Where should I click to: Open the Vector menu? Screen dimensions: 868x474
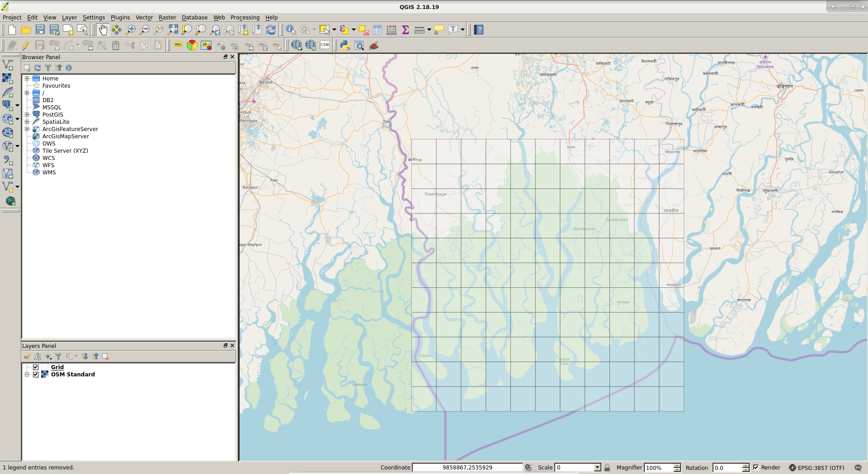tap(144, 18)
